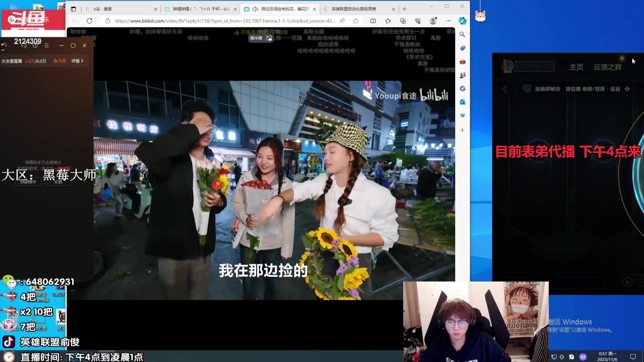Open 详情 details in Douyu assistant
This screenshot has height=362, width=644.
pos(77,61)
